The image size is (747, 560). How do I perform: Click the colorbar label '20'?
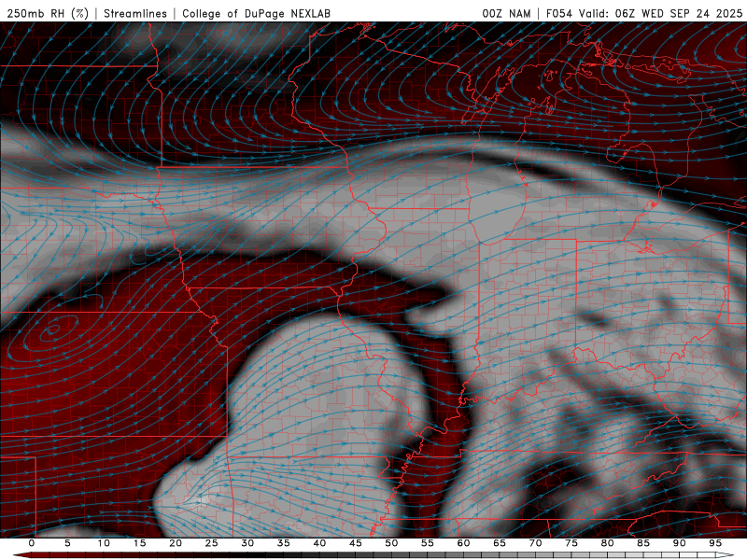tap(176, 543)
